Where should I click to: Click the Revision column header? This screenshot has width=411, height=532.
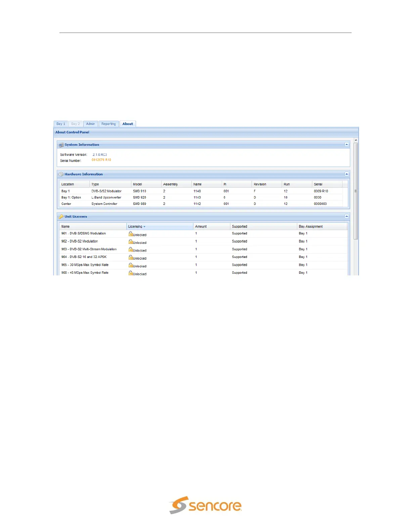[x=267, y=184]
